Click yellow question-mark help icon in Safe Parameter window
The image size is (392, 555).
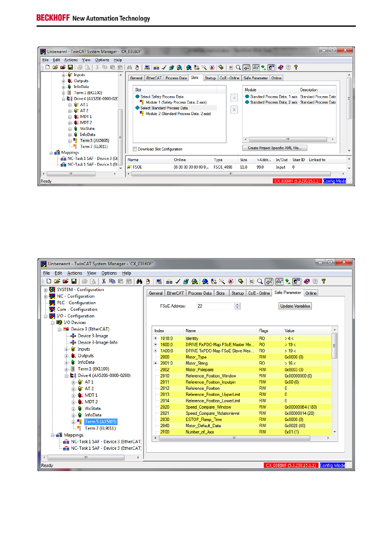324,281
